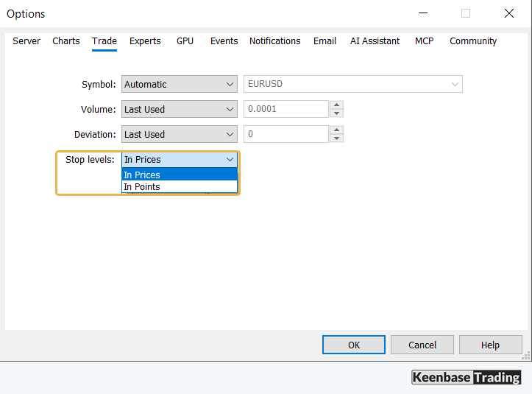Image resolution: width=532 pixels, height=394 pixels.
Task: Choose In Points from the list
Action: [180, 186]
